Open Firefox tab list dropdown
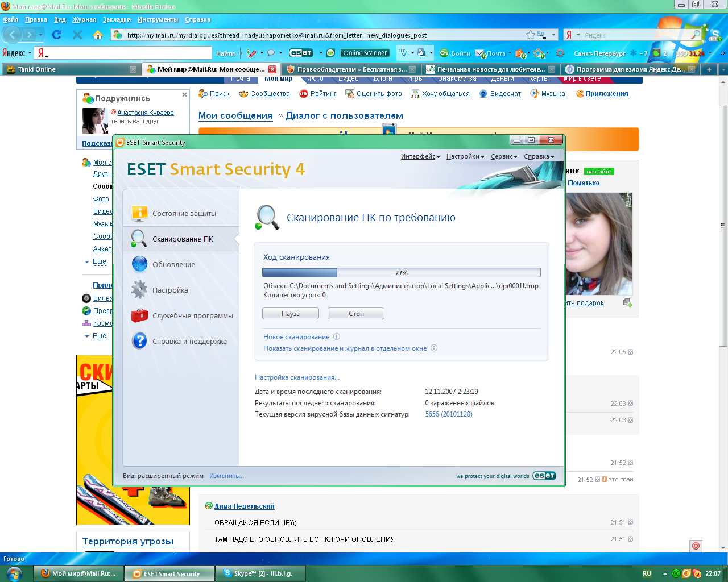728x582 pixels. [723, 69]
